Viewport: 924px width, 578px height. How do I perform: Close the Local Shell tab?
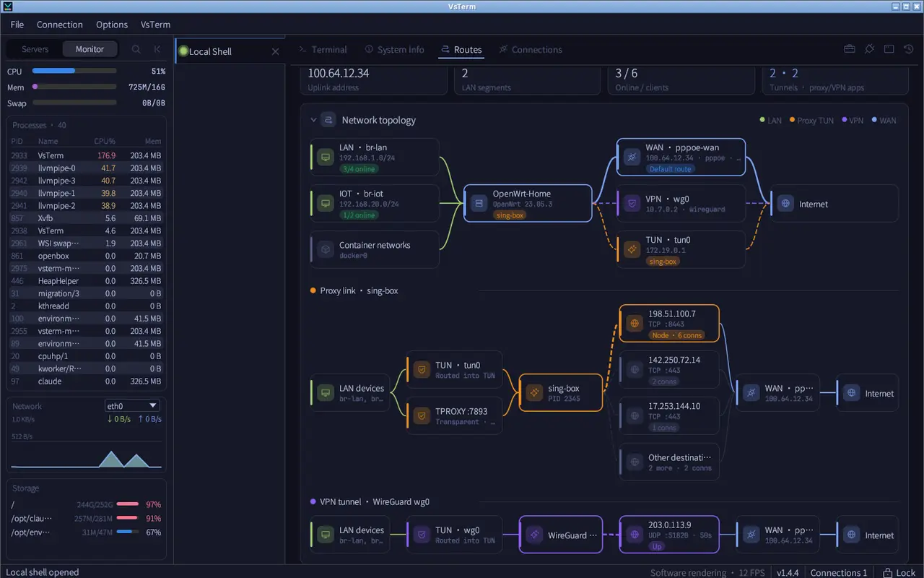coord(275,51)
